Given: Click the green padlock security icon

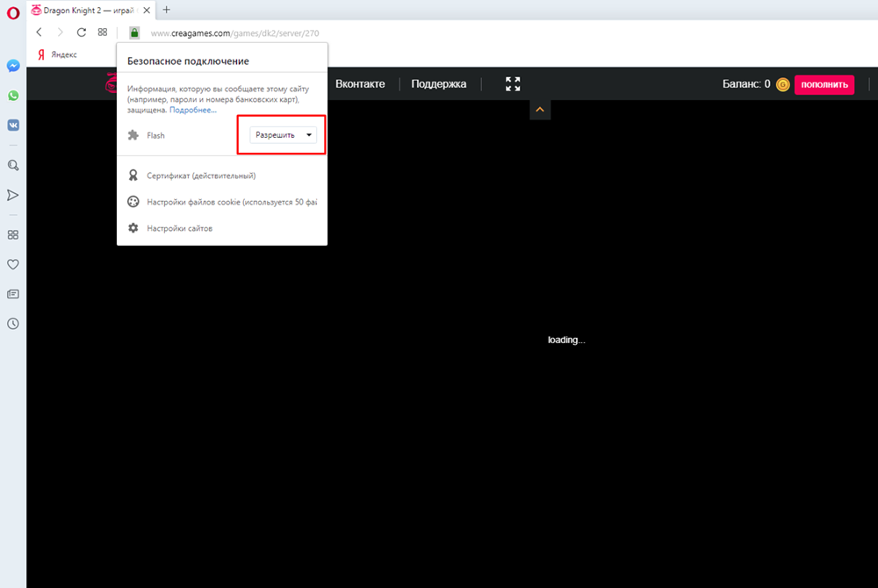Looking at the screenshot, I should (133, 32).
